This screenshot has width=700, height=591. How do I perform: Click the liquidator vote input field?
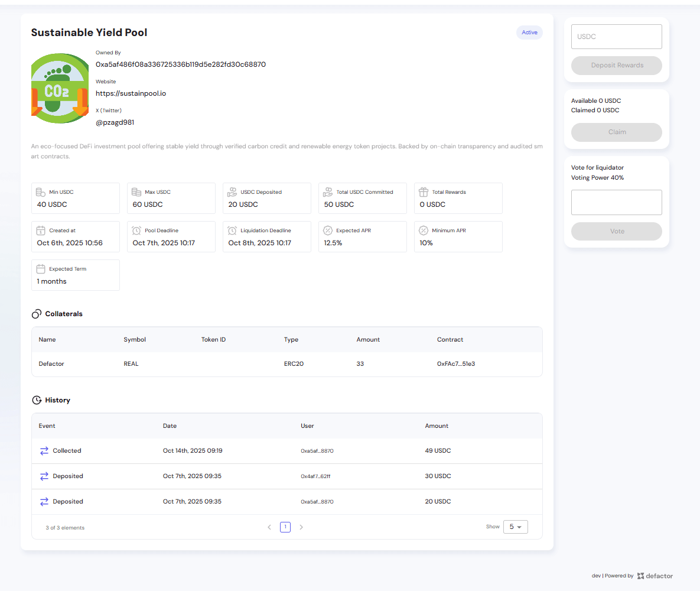point(616,202)
